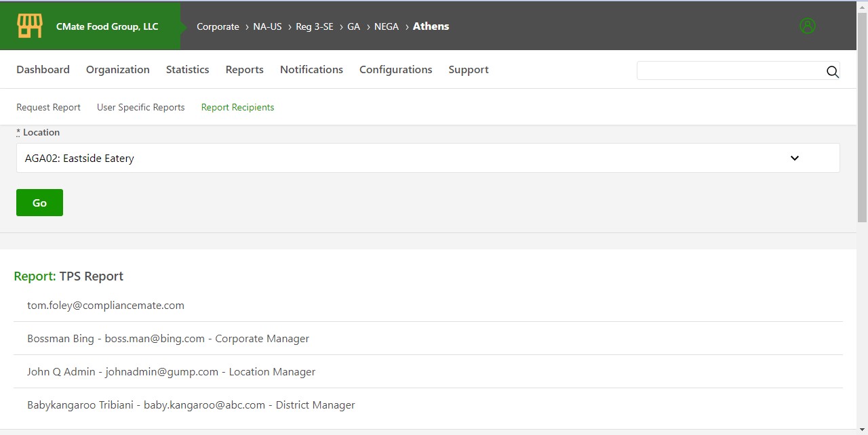The height and width of the screenshot is (435, 868).
Task: Open the user profile icon
Action: (807, 26)
